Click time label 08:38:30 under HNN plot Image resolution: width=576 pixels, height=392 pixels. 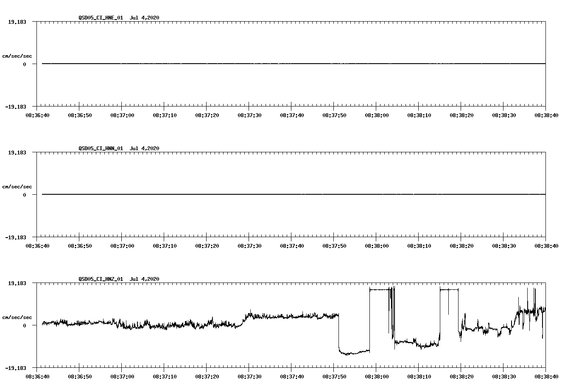(504, 246)
